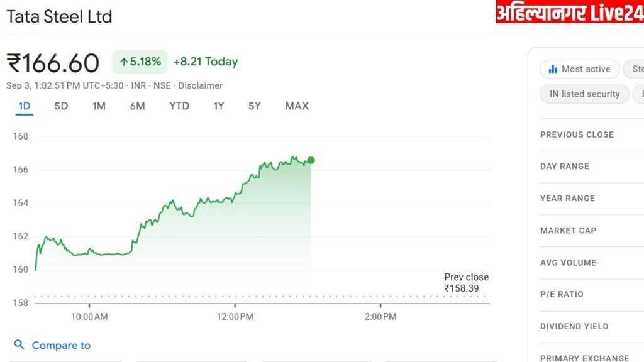Open the 1Y chart view
644x362 pixels.
[218, 106]
